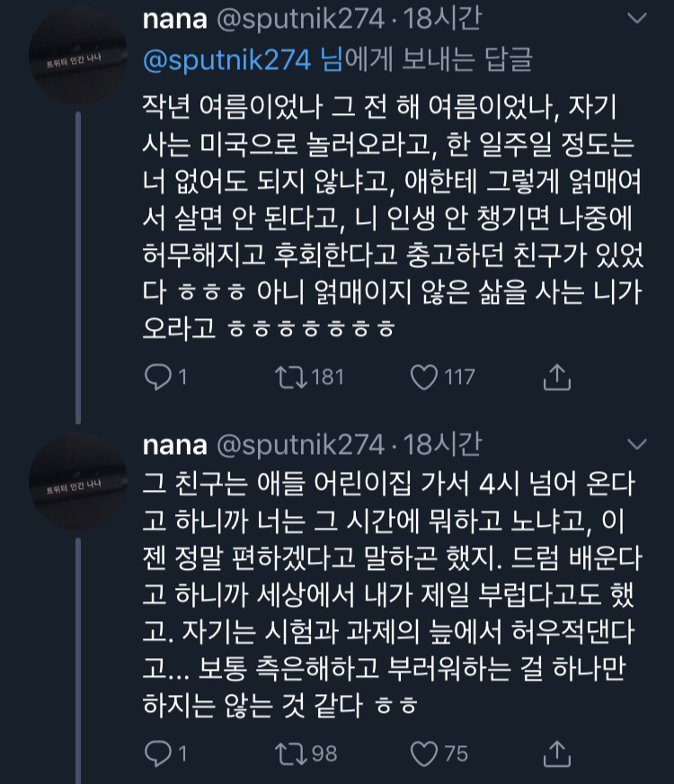Image resolution: width=674 pixels, height=784 pixels.
Task: Open the first tweet's chevron options menu
Action: point(636,19)
